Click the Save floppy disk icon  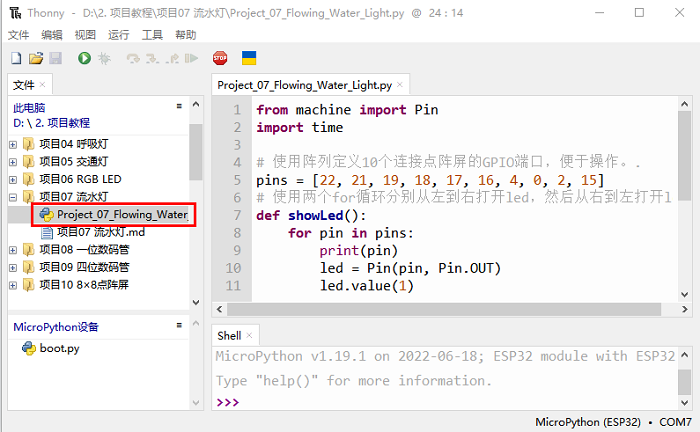[x=55, y=59]
